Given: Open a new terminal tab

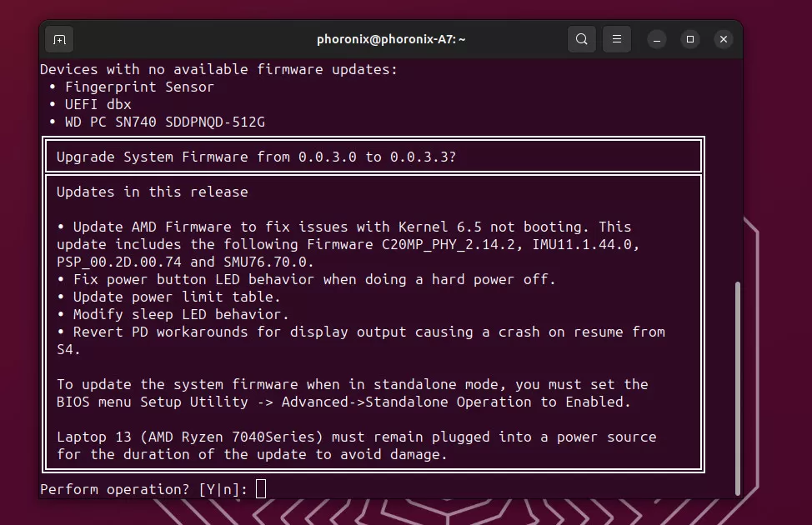Looking at the screenshot, I should click(59, 39).
